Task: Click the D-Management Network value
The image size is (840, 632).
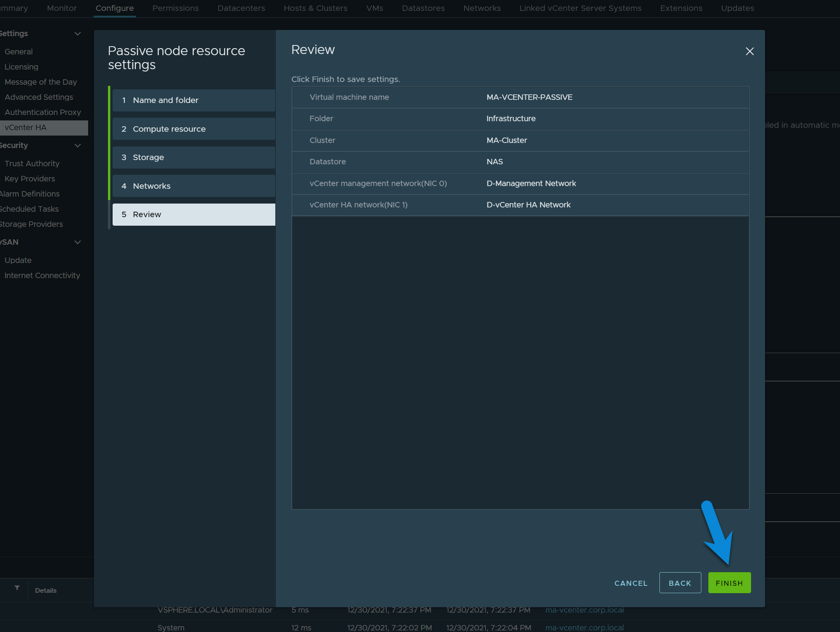Action: tap(531, 183)
